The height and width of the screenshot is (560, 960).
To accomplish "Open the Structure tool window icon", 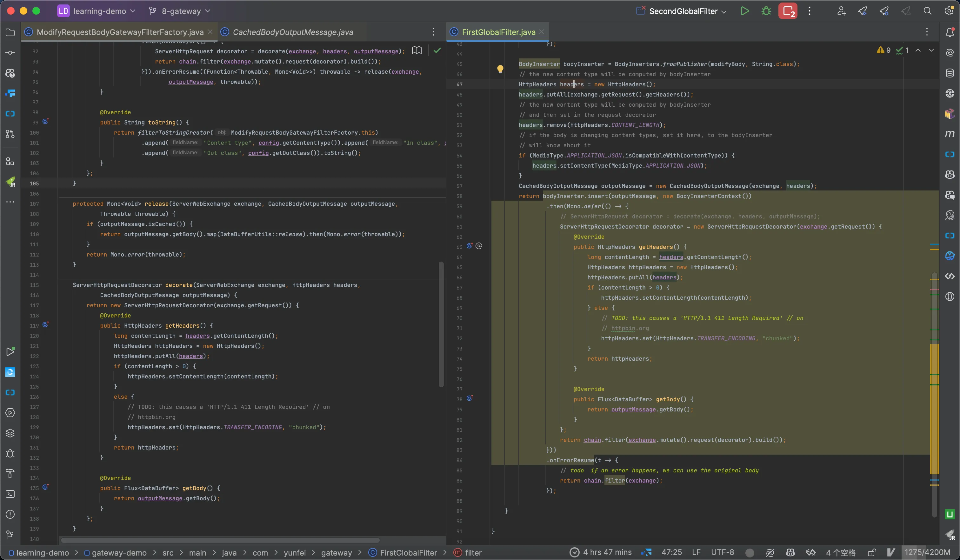I will pos(10,162).
